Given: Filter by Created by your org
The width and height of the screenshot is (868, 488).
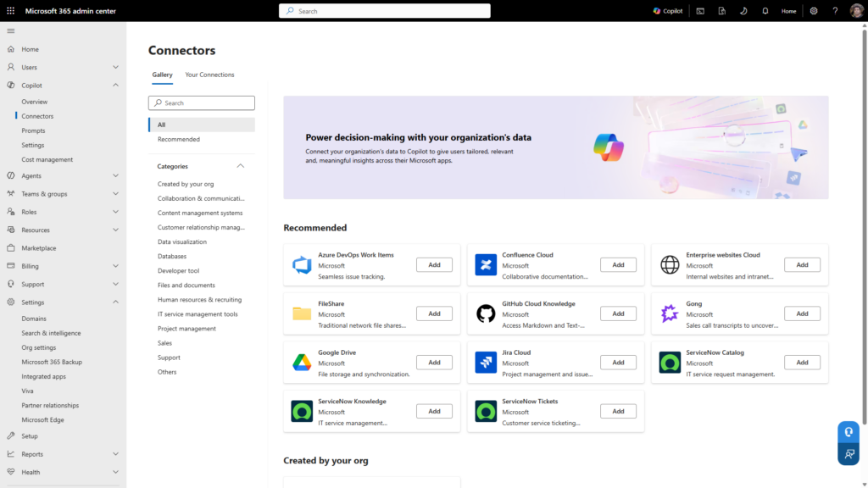Looking at the screenshot, I should coord(186,184).
